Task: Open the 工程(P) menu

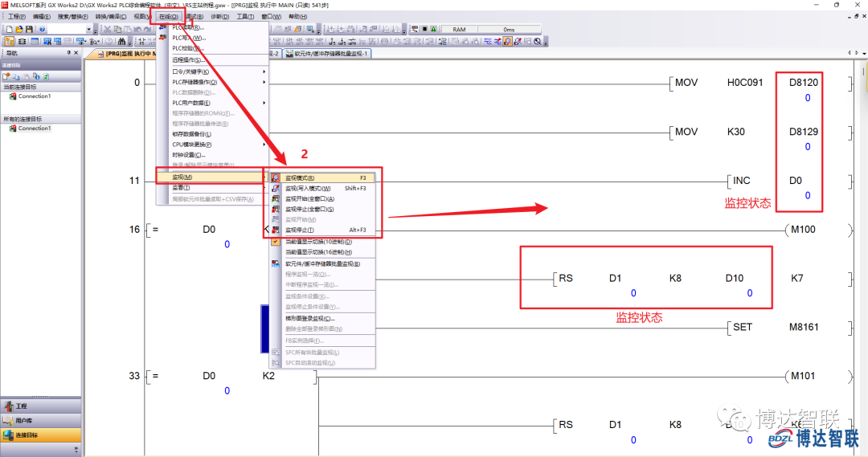Action: point(17,17)
